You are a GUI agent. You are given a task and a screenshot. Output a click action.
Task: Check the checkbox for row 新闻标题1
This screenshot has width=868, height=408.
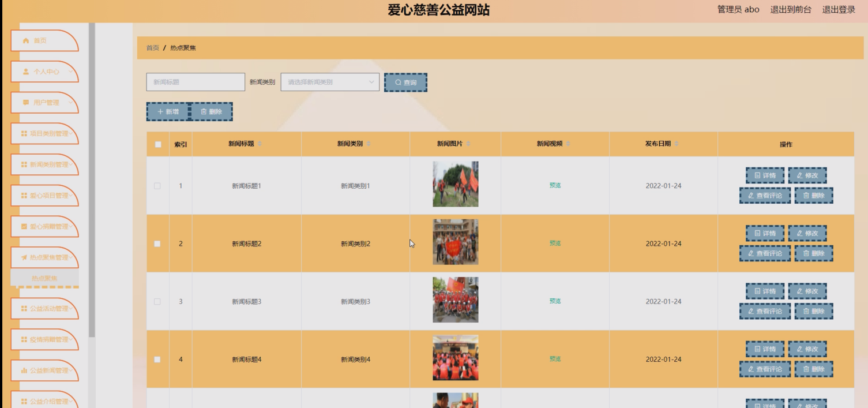click(157, 186)
